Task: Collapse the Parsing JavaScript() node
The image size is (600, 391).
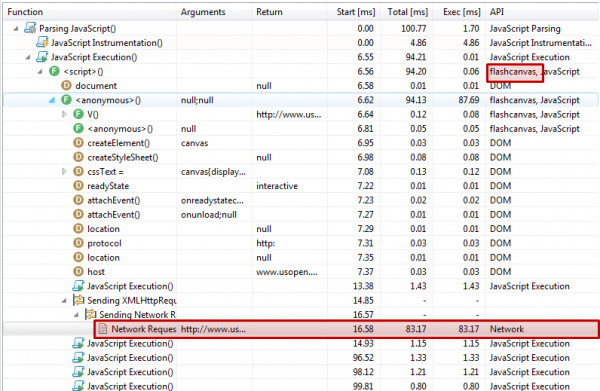Action: tap(16, 29)
